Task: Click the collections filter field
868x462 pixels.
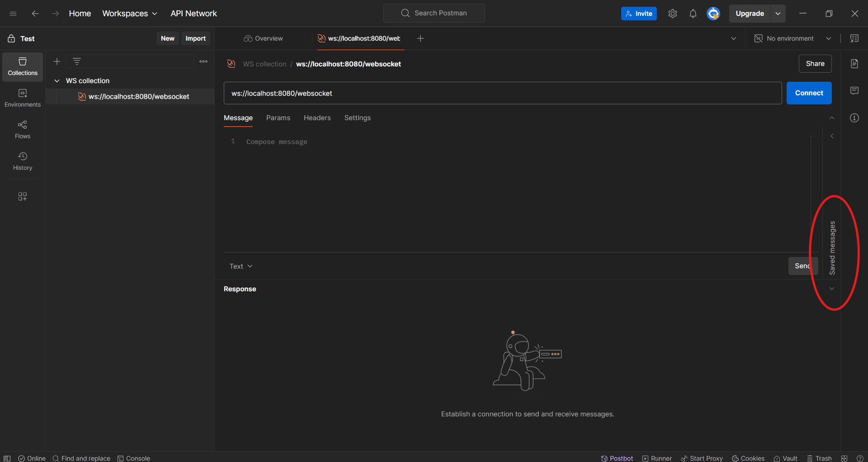Action: 130,61
